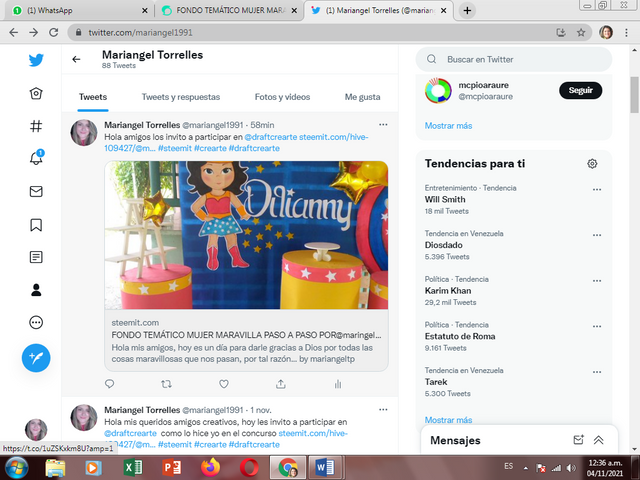Viewport: 640px width, 480px height.
Task: Open Home from the Twitter sidebar
Action: point(36,93)
